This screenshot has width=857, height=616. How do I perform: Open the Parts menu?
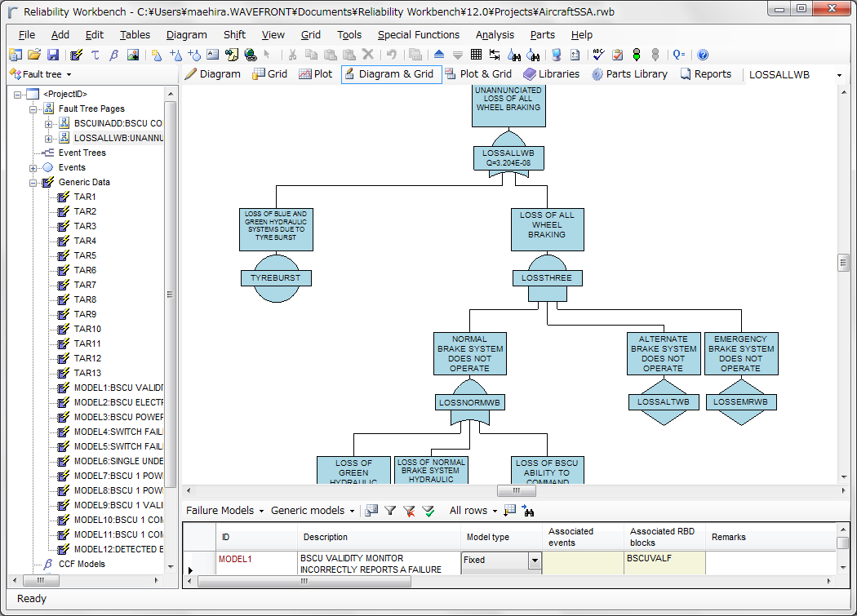click(542, 35)
